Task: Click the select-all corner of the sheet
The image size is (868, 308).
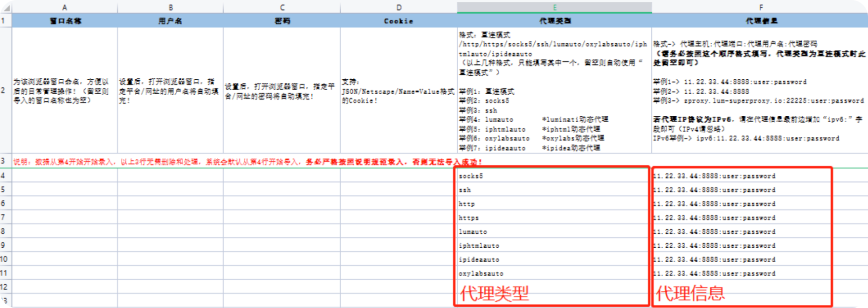Action: [6, 7]
